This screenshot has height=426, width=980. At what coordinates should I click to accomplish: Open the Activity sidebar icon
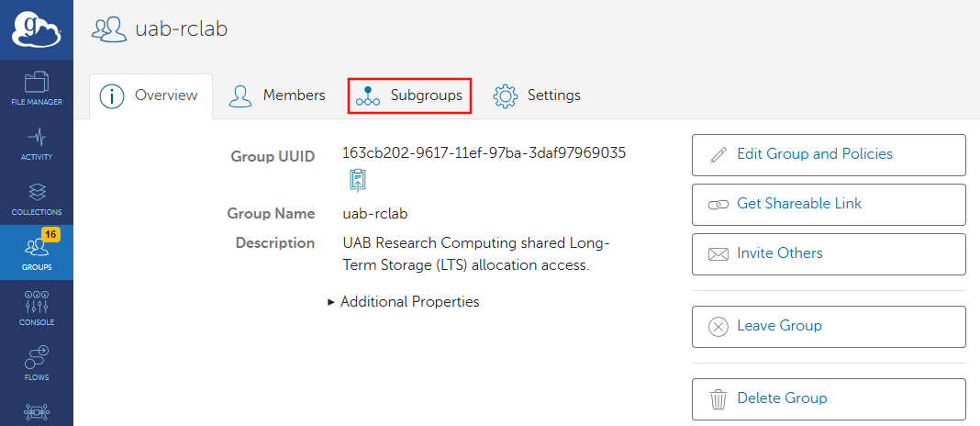(37, 143)
